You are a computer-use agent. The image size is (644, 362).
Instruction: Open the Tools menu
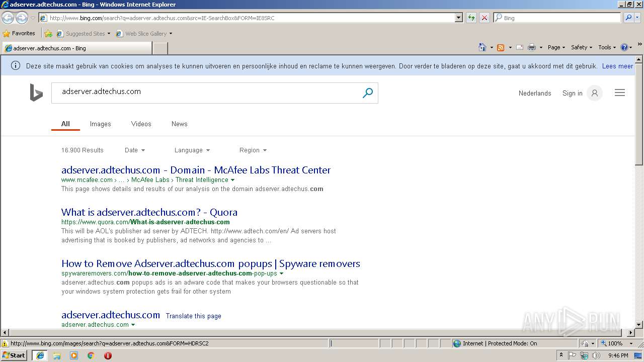(607, 47)
